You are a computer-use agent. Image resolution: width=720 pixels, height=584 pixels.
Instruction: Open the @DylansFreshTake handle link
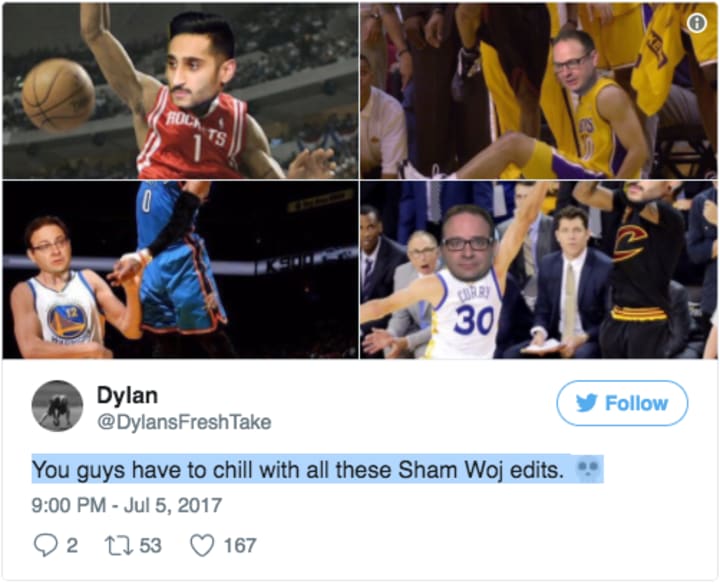tap(184, 422)
